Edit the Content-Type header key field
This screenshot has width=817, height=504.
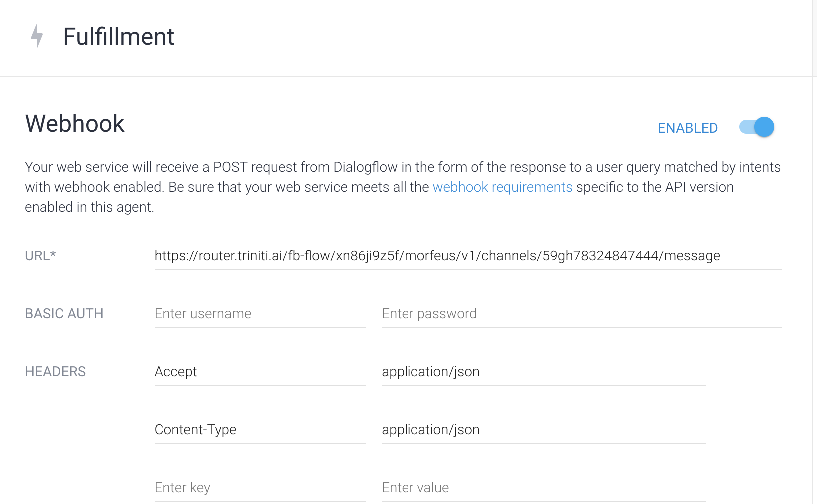(260, 430)
